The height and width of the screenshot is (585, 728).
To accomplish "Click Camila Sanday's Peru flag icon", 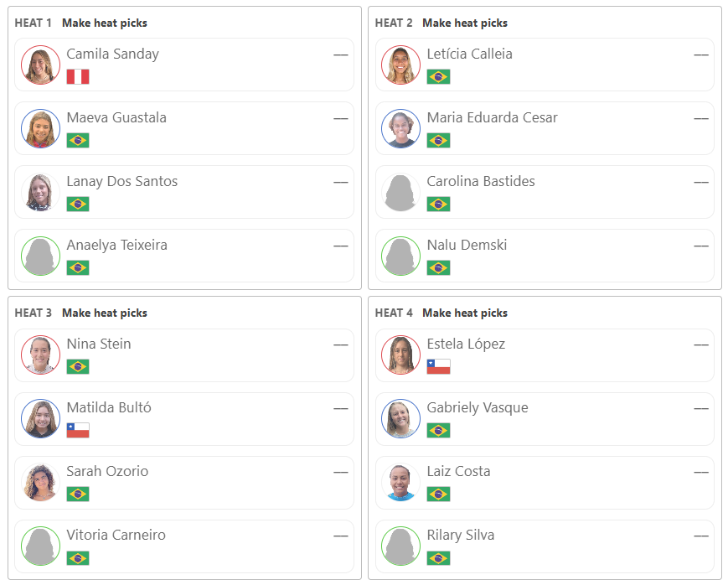I will [78, 76].
